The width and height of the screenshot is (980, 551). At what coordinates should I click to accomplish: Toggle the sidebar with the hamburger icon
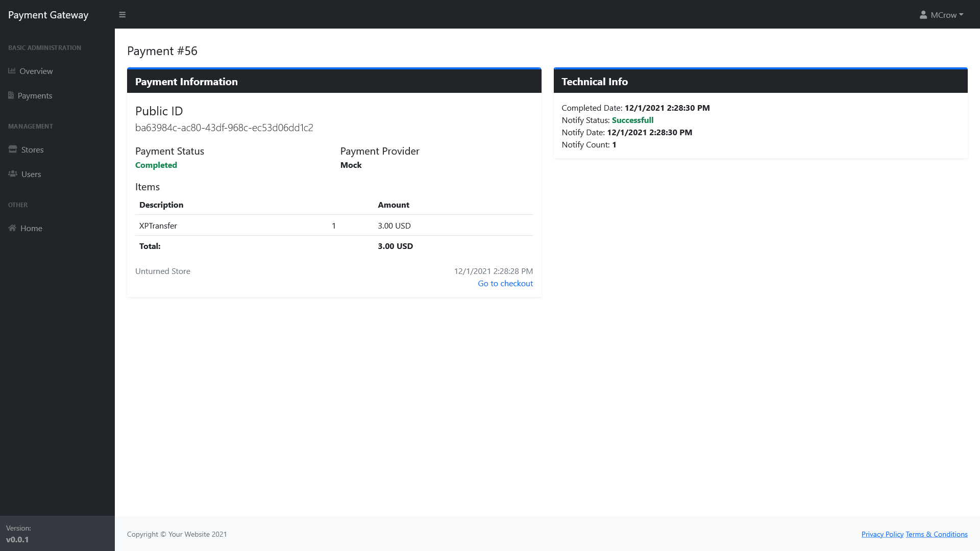coord(122,15)
